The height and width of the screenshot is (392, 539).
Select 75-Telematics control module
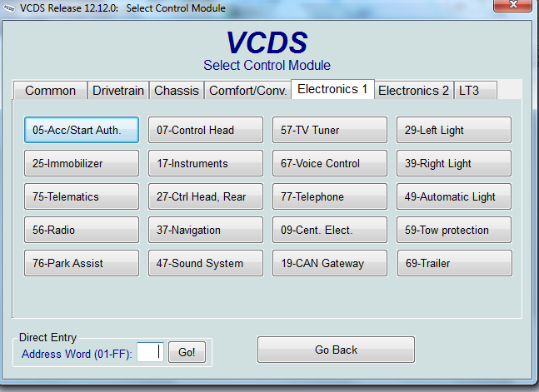tap(82, 196)
